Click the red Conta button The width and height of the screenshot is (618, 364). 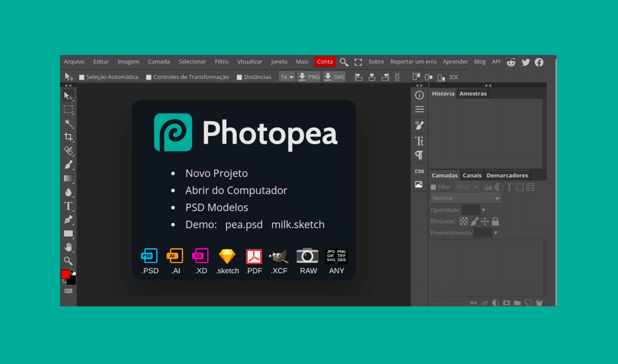click(325, 61)
